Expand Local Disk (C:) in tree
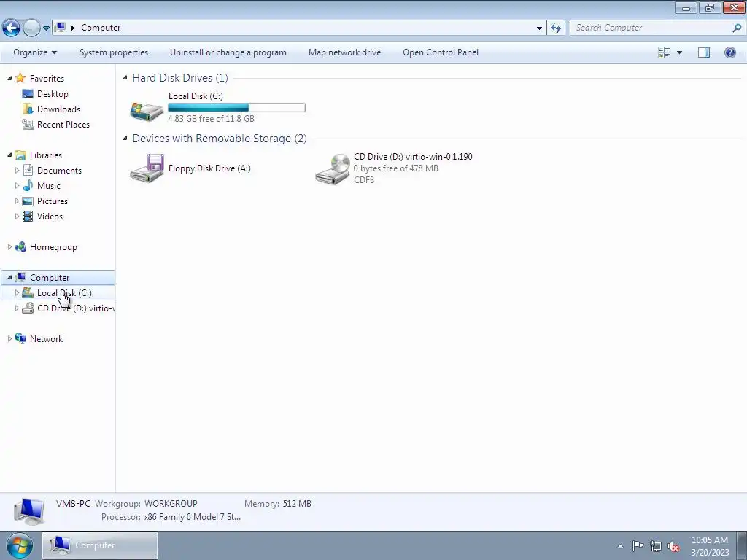Viewport: 747px width, 560px height. (x=17, y=292)
